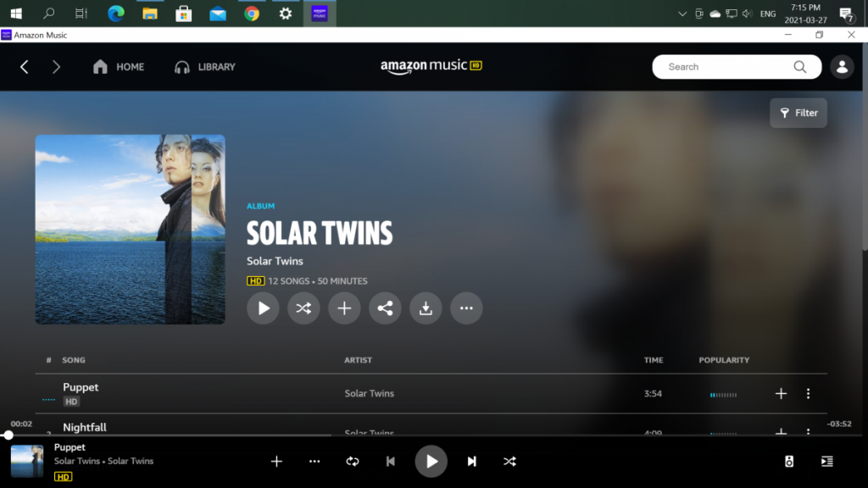Open Settings from the taskbar
Viewport: 868px width, 488px height.
coord(286,14)
